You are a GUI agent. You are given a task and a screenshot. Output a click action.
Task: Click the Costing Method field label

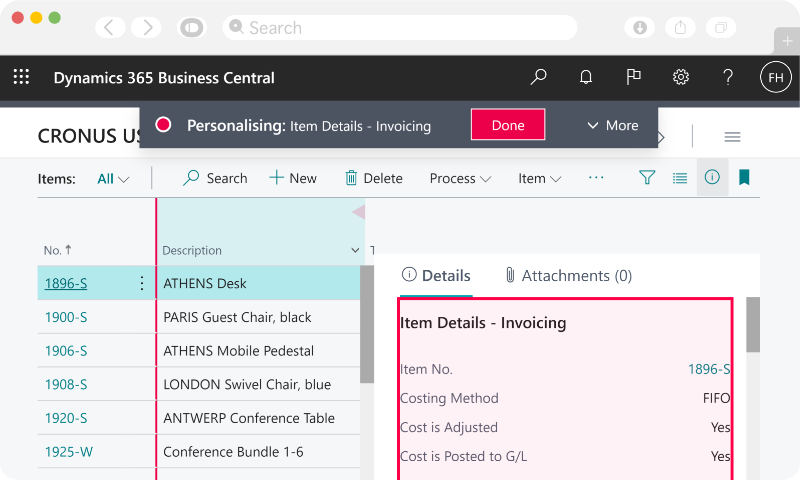(449, 398)
